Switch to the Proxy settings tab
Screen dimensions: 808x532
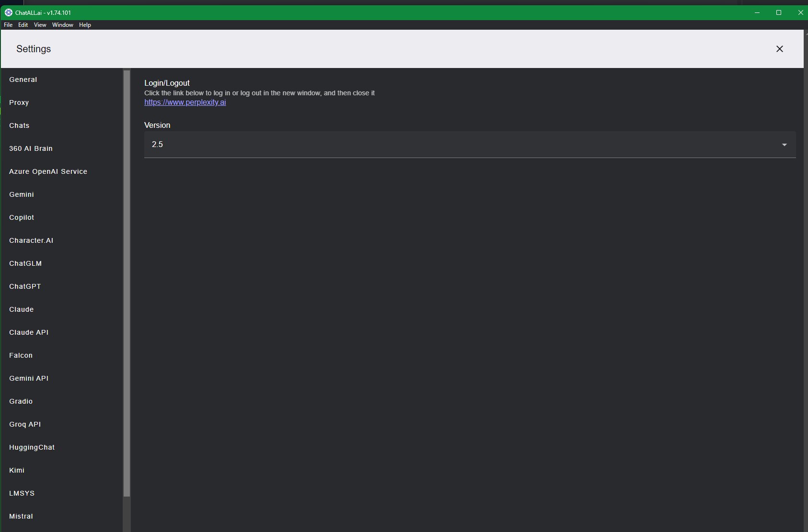pyautogui.click(x=61, y=102)
